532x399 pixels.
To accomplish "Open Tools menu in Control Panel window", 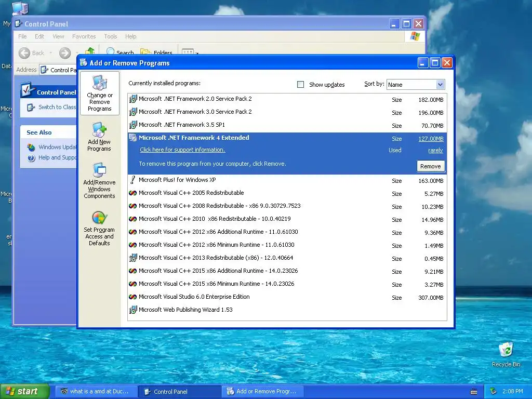I will click(x=111, y=36).
